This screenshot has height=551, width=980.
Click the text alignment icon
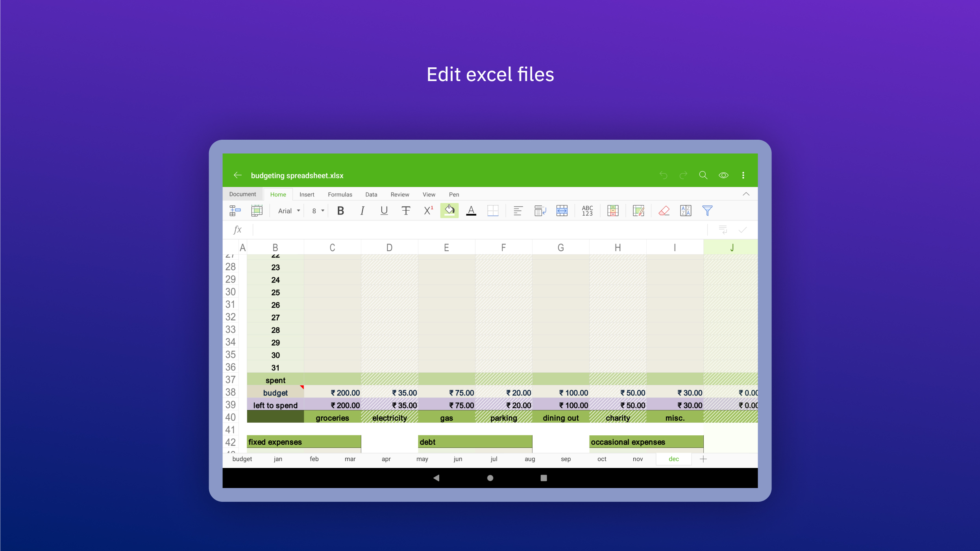(x=518, y=211)
